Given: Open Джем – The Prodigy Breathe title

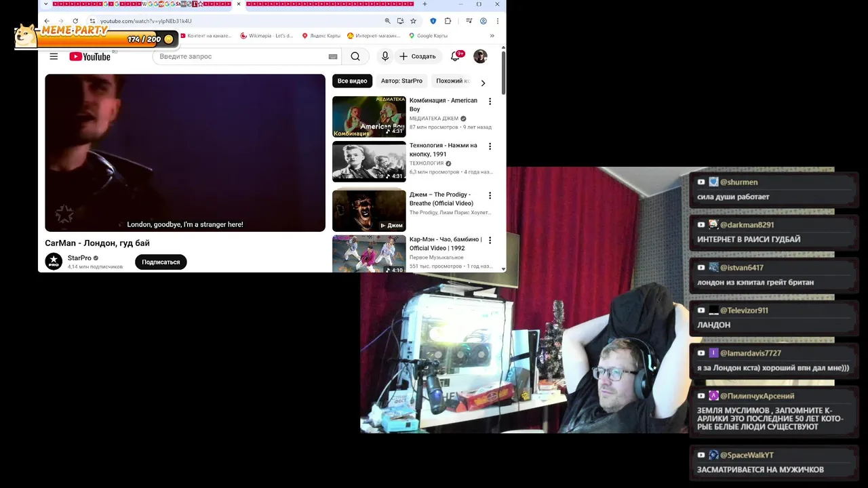Looking at the screenshot, I should coord(441,199).
